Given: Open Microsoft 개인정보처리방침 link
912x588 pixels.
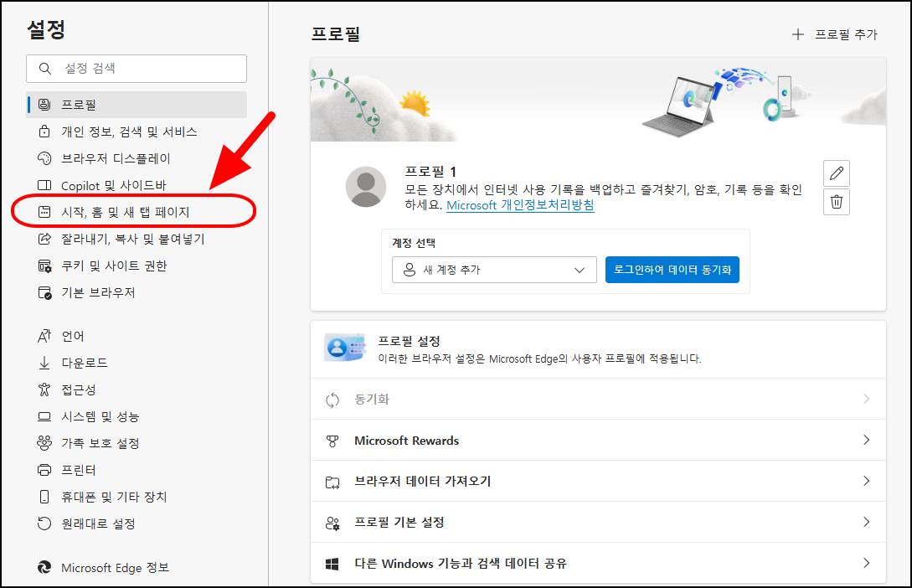Looking at the screenshot, I should 520,205.
